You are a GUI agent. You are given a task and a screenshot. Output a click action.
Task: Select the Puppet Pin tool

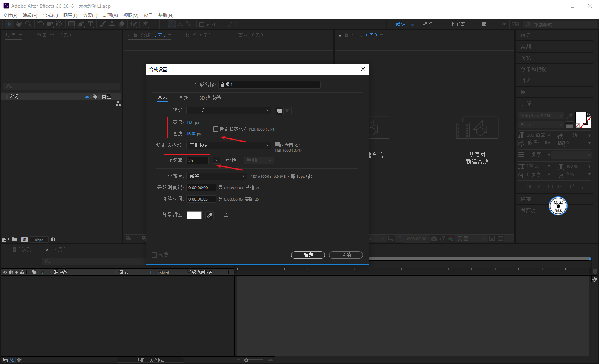point(145,24)
